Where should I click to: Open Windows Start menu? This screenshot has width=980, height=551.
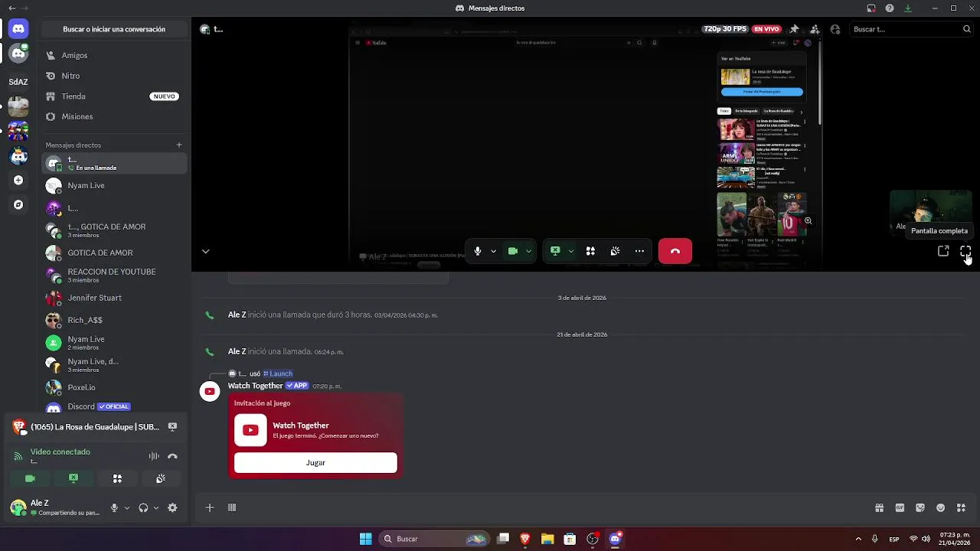[x=366, y=539]
